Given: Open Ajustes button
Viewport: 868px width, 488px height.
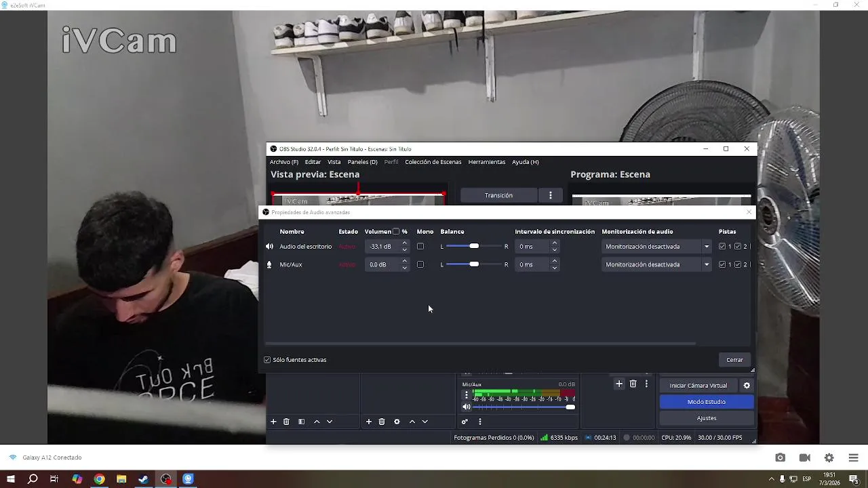Looking at the screenshot, I should click(x=707, y=418).
